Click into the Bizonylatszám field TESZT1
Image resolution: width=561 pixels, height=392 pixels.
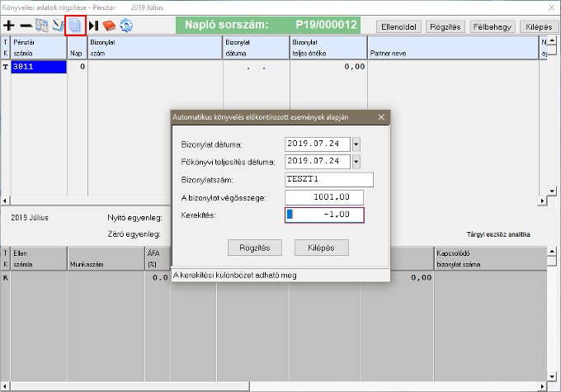pyautogui.click(x=328, y=179)
